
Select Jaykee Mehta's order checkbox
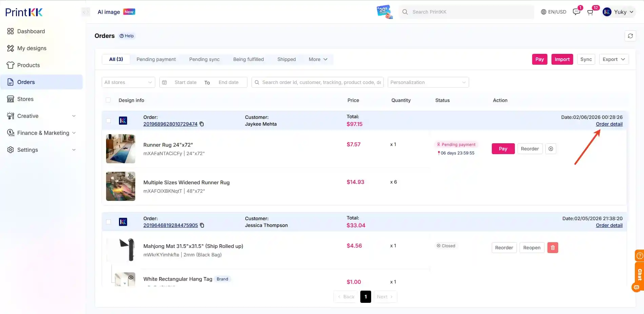pos(108,121)
